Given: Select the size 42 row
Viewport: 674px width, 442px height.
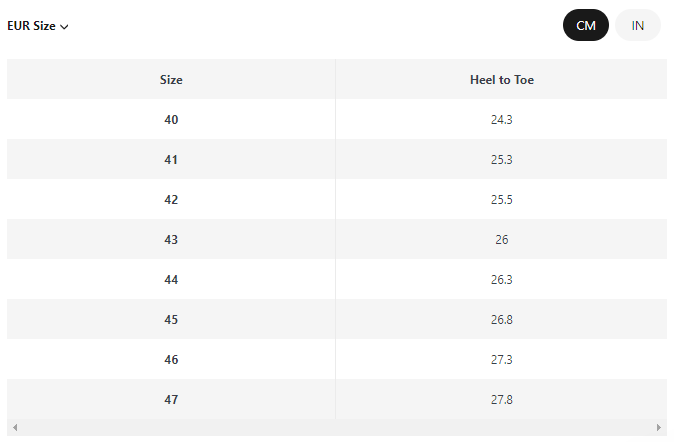Looking at the screenshot, I should point(337,200).
